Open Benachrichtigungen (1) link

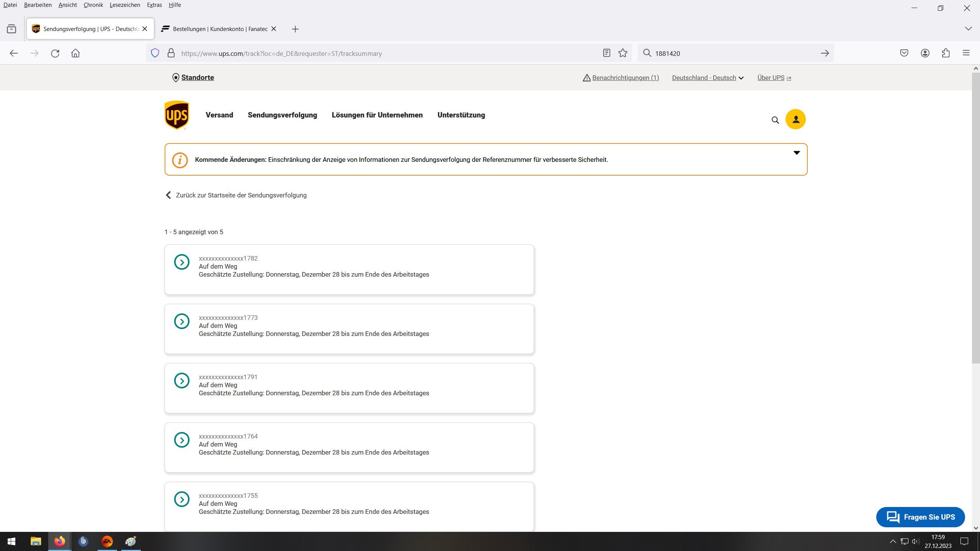(x=626, y=78)
